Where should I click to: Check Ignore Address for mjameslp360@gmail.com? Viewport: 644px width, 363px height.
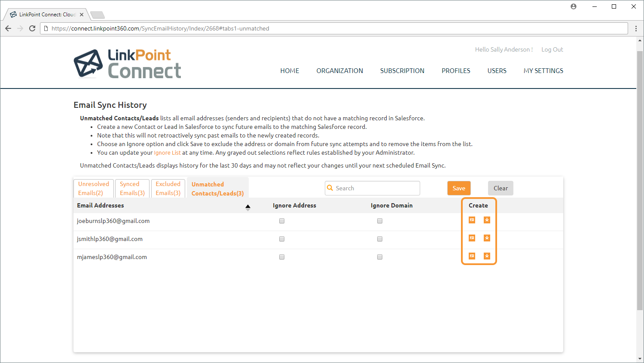tap(282, 257)
